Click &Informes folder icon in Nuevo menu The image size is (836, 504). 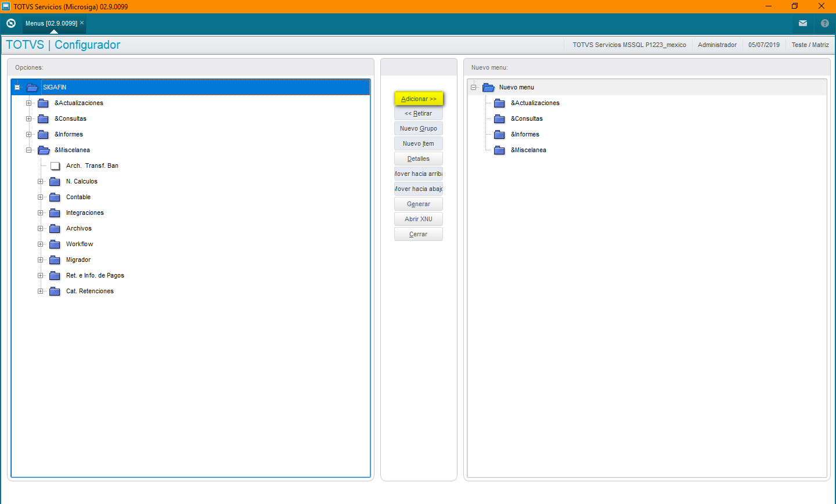point(500,134)
